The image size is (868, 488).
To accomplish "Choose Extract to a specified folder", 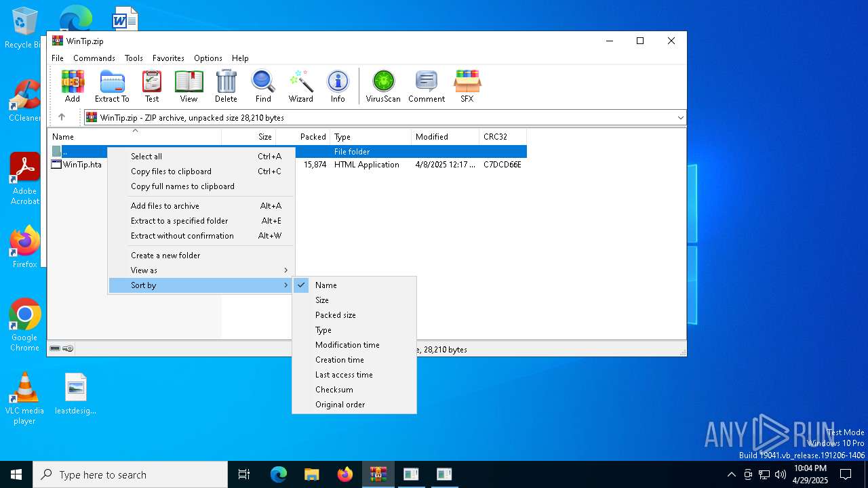I will pos(201,221).
